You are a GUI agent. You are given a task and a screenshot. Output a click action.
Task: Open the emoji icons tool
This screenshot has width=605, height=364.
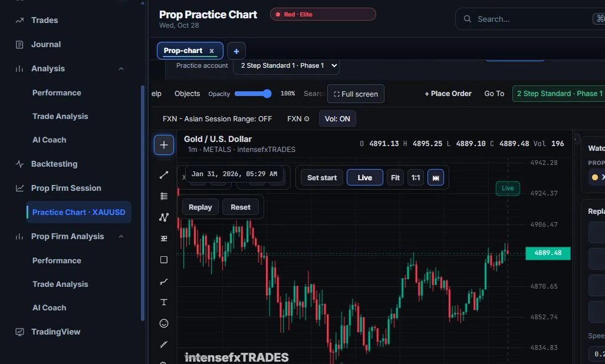click(164, 323)
